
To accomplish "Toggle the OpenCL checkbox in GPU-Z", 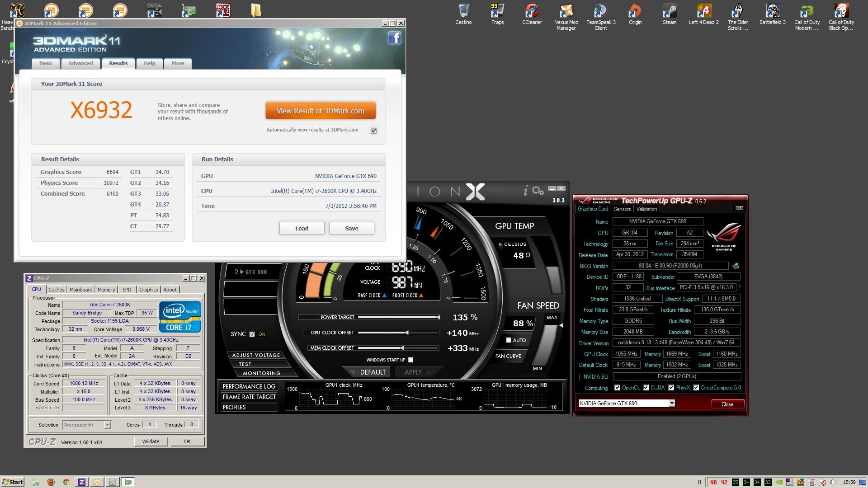I will click(617, 388).
